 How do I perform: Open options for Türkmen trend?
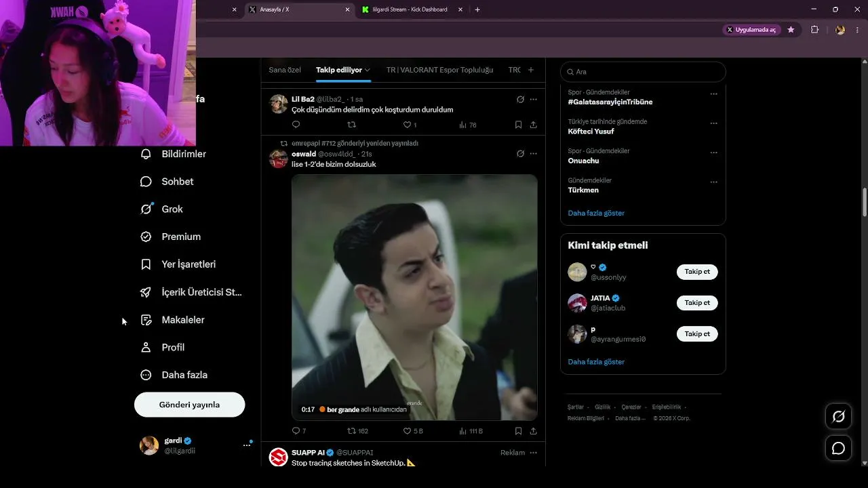713,182
